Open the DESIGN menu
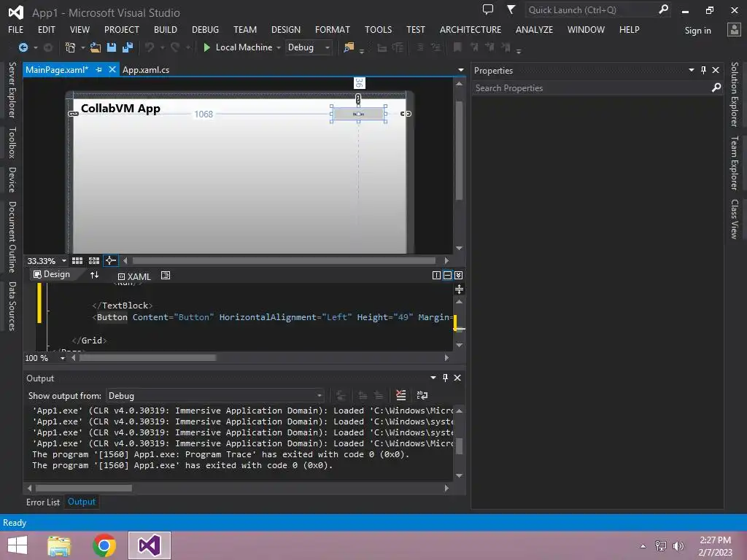The image size is (747, 560). pyautogui.click(x=286, y=29)
